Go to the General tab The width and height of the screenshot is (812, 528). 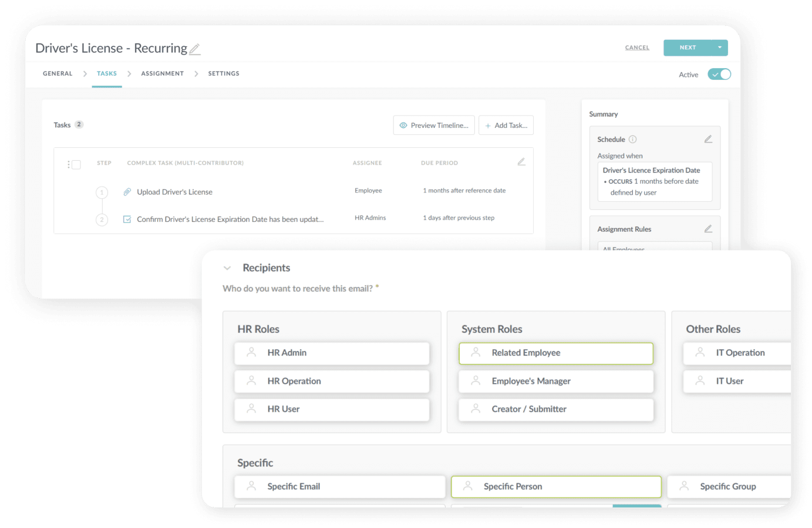[57, 73]
